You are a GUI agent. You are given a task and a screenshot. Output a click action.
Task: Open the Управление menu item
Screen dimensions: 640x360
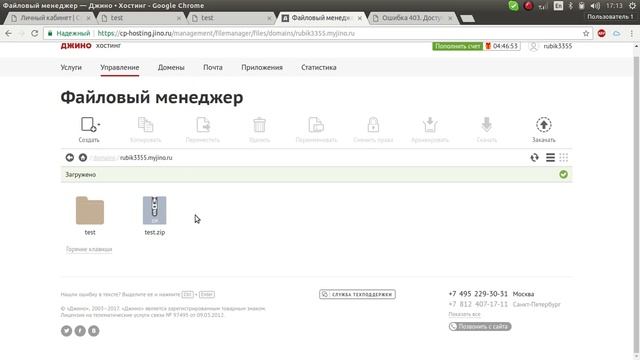120,67
